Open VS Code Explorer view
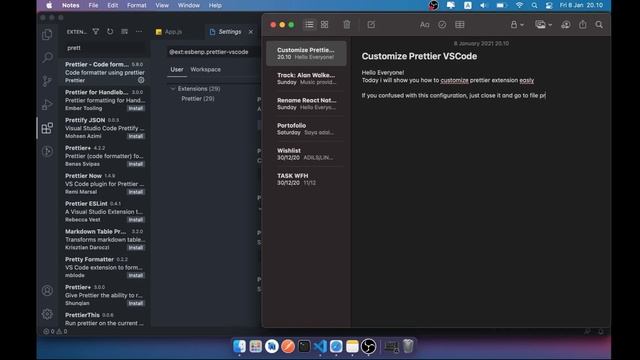 coord(47,34)
